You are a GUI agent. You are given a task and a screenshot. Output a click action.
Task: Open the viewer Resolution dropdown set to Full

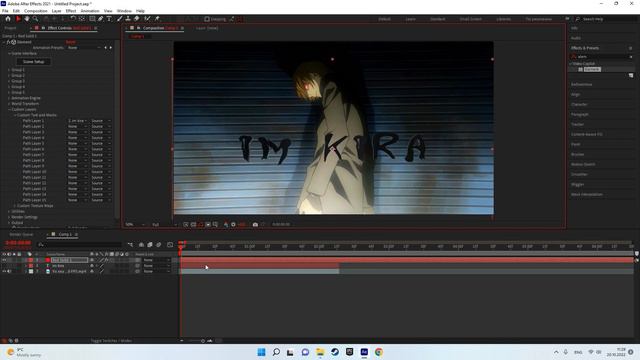pos(164,224)
